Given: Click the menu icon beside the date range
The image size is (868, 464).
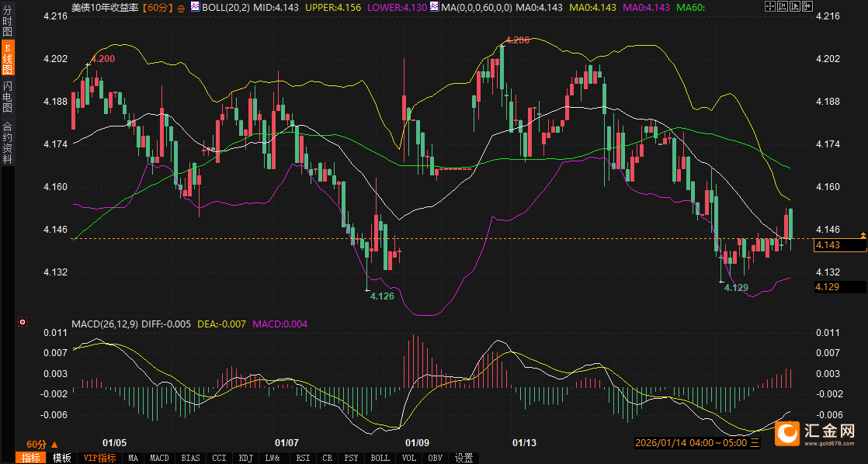Looking at the screenshot, I should 754,443.
